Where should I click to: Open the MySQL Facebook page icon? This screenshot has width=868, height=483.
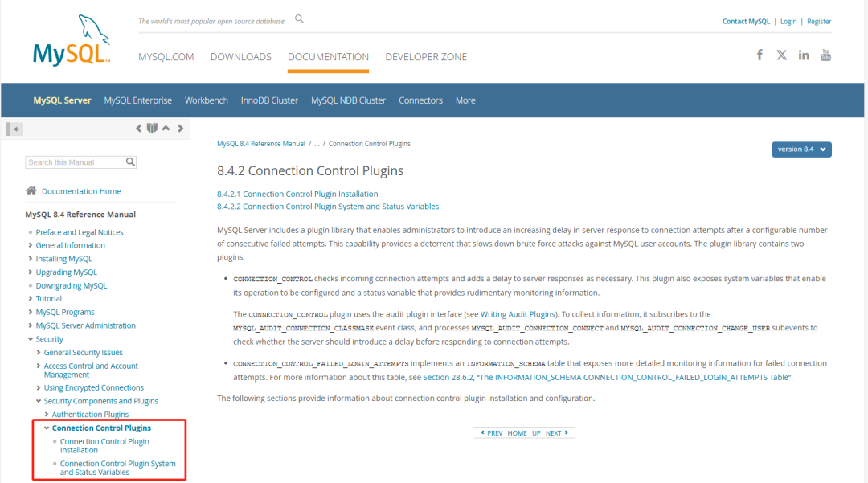pos(759,55)
